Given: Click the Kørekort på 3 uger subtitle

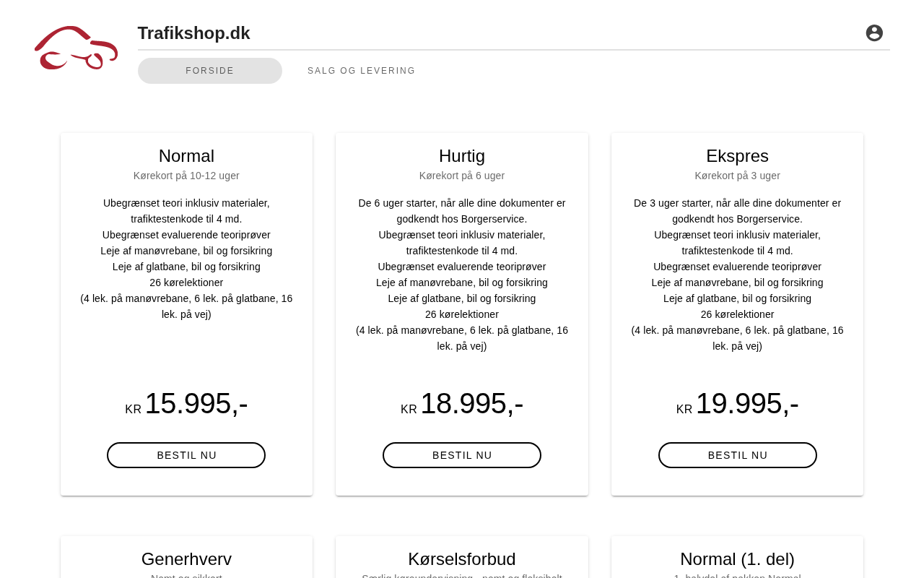Looking at the screenshot, I should pyautogui.click(x=738, y=176).
